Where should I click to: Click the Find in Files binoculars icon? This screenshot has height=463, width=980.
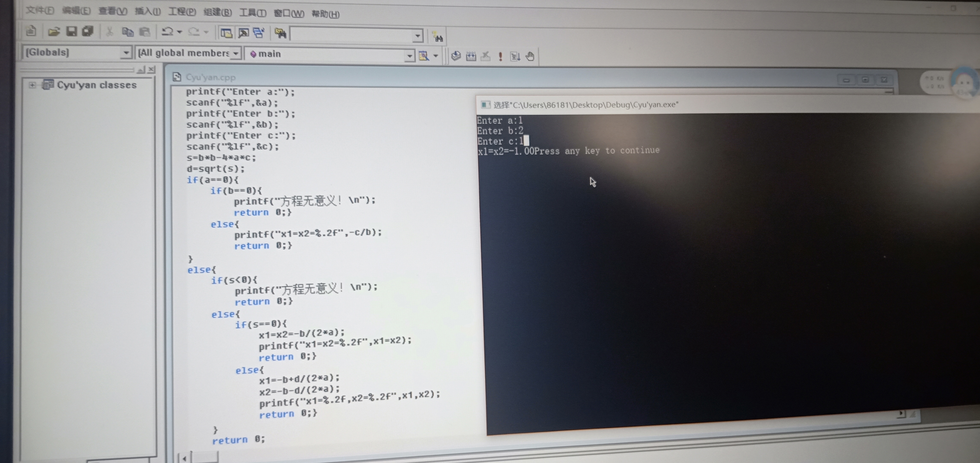click(x=280, y=33)
